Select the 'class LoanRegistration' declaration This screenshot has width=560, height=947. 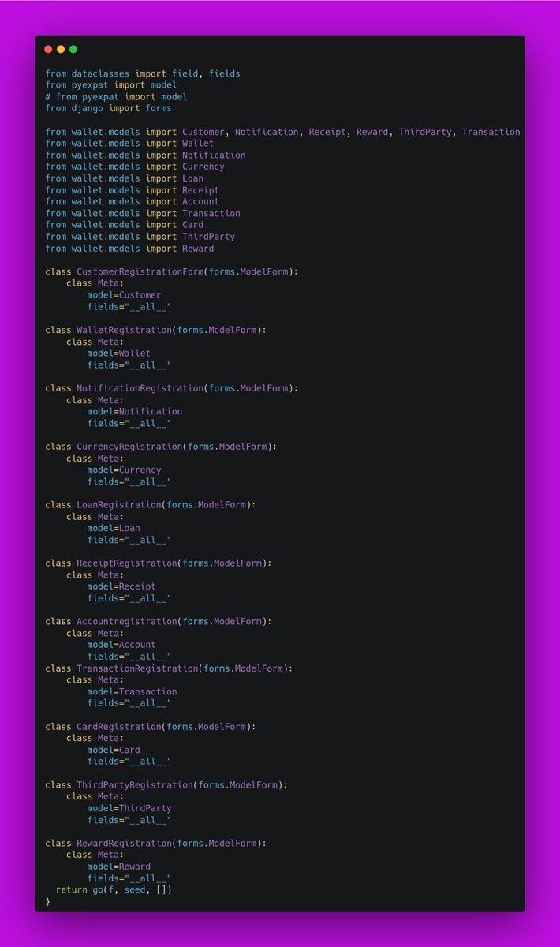[151, 505]
